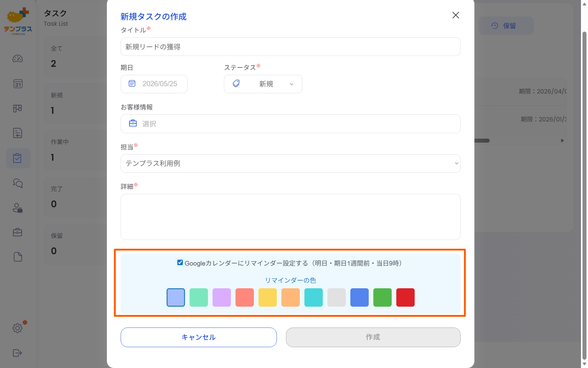Click the 期限：2026/01 text in background list
This screenshot has width=588, height=368.
(544, 119)
